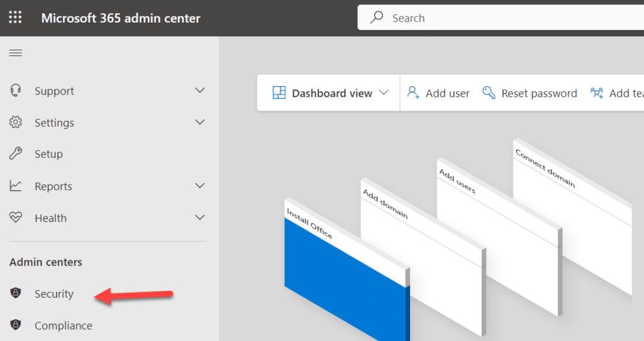644x341 pixels.
Task: Click the Admin centers heading
Action: coord(45,262)
